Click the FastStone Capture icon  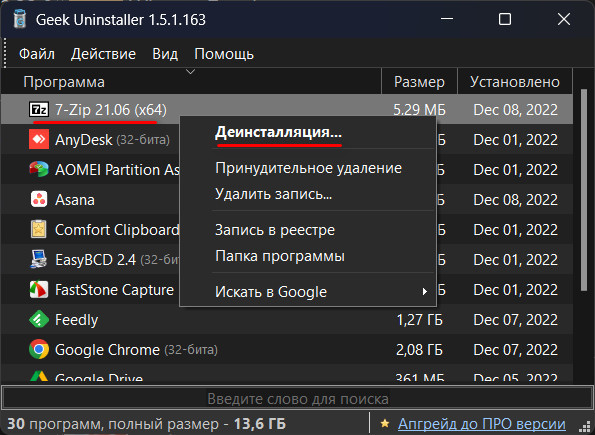(39, 289)
